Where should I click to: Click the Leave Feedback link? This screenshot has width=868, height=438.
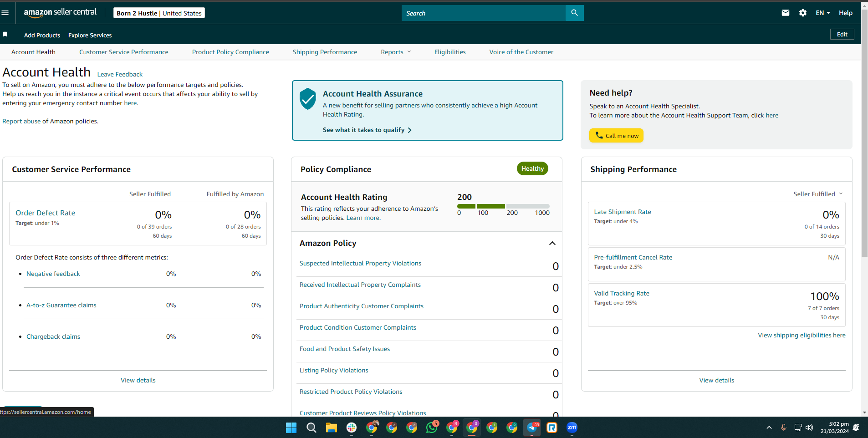coord(120,74)
